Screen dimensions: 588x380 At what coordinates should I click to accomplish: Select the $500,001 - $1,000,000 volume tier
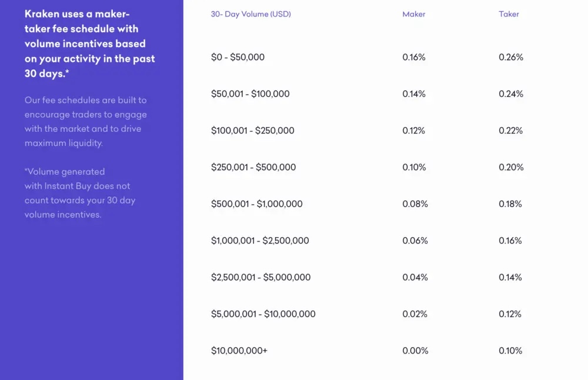257,204
